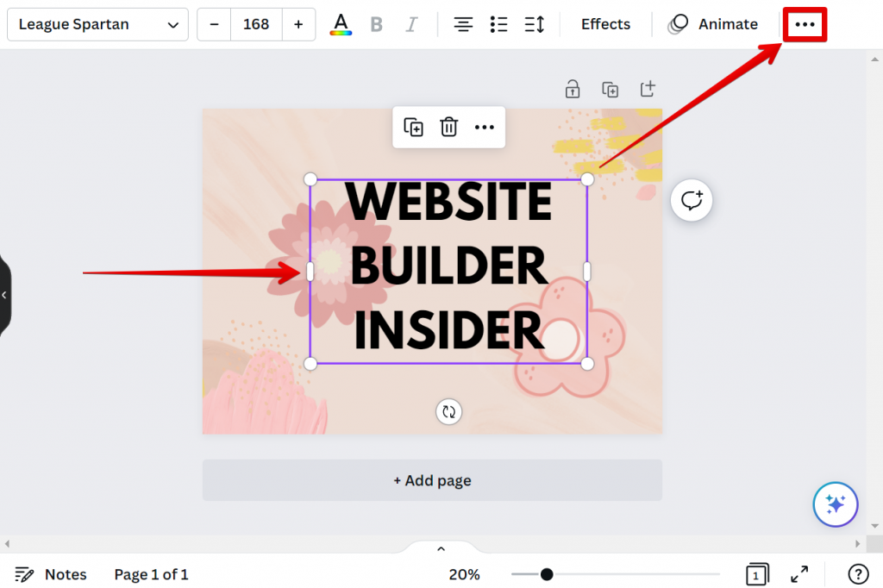Viewport: 883px width, 588px height.
Task: Collapse the bottom panel with the chevron
Action: [x=441, y=548]
